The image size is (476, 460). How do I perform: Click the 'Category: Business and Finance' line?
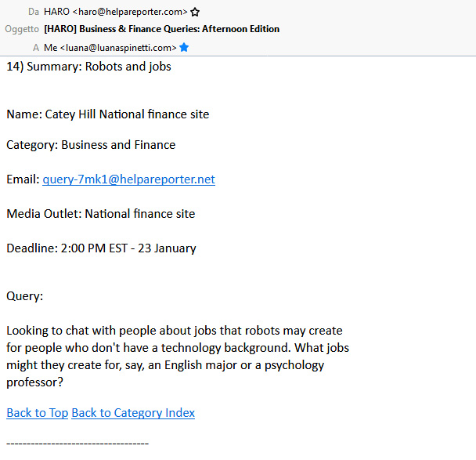point(91,145)
